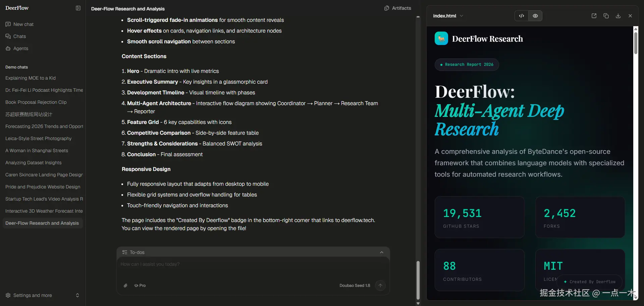Send the message with the arrow button
The height and width of the screenshot is (306, 644).
(x=380, y=286)
